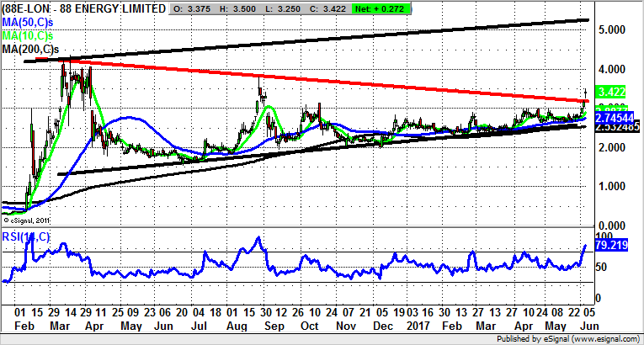Click the Aug month label on time axis
This screenshot has width=644, height=345.
(238, 324)
